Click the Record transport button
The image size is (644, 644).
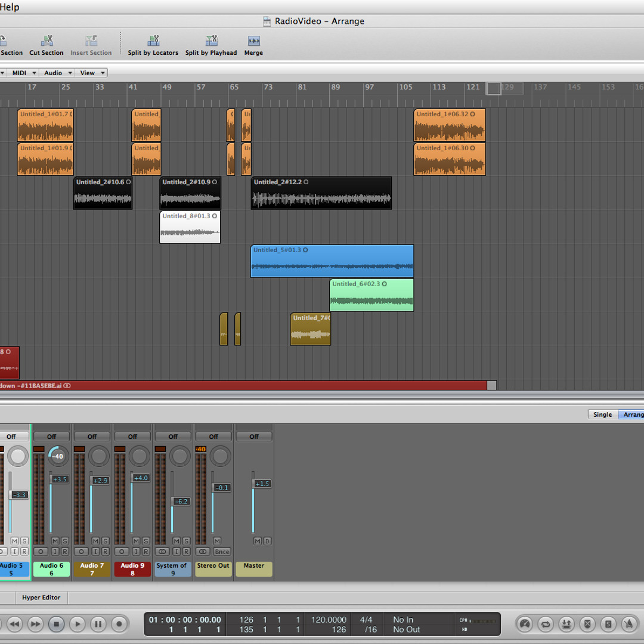[119, 624]
